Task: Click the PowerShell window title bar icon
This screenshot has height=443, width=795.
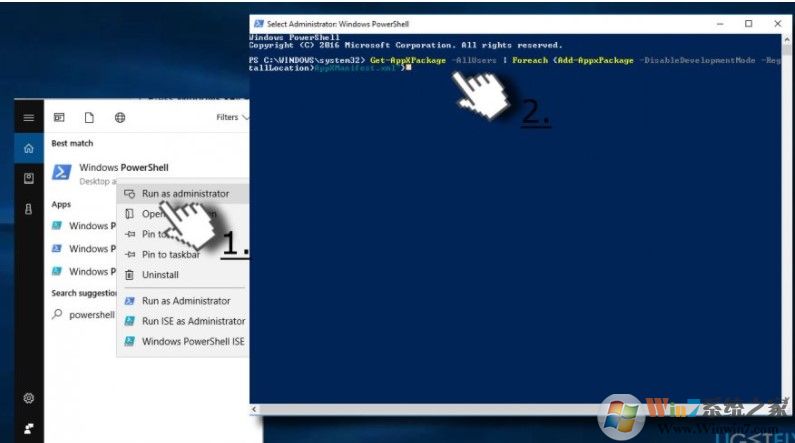Action: (259, 24)
